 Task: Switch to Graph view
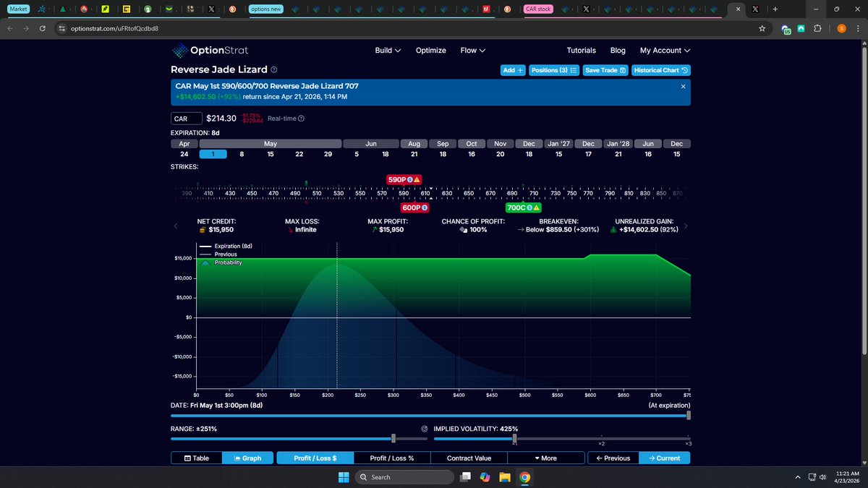247,458
